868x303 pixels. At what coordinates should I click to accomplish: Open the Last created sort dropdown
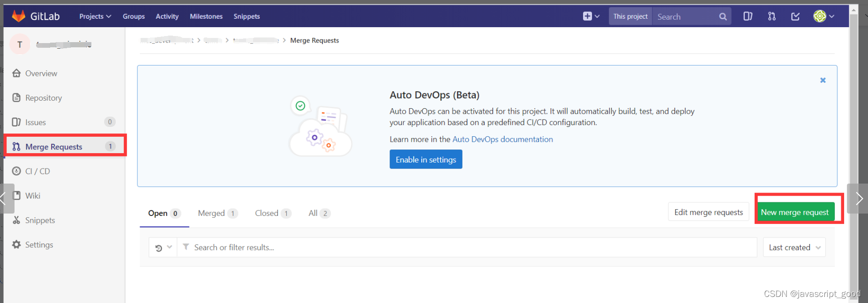[x=794, y=247]
